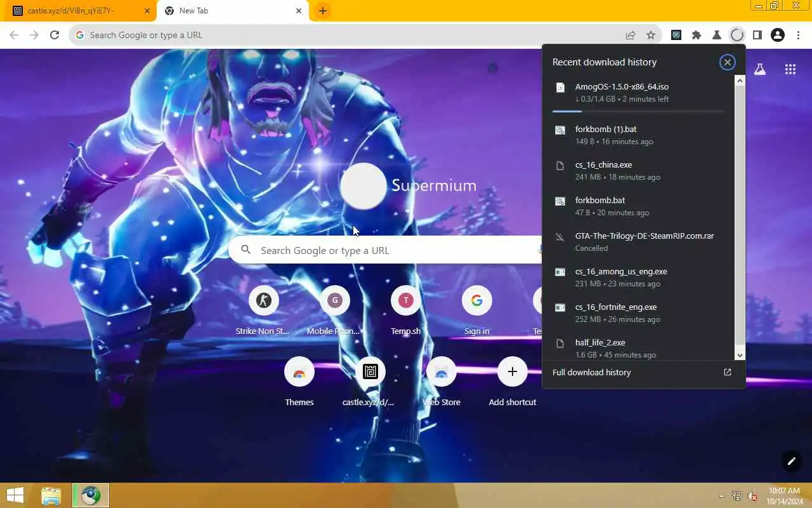Open the castle.xyz/d/... shortcut
The image size is (812, 508).
[370, 382]
